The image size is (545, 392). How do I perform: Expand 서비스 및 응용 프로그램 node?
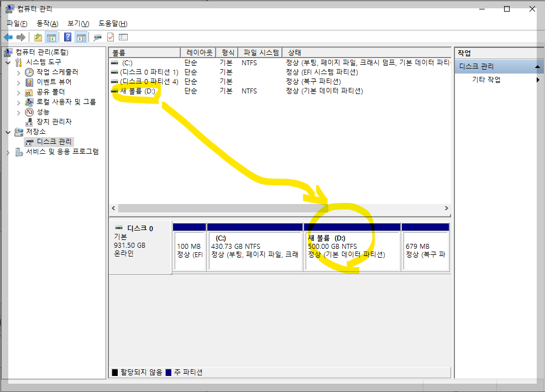[x=8, y=153]
